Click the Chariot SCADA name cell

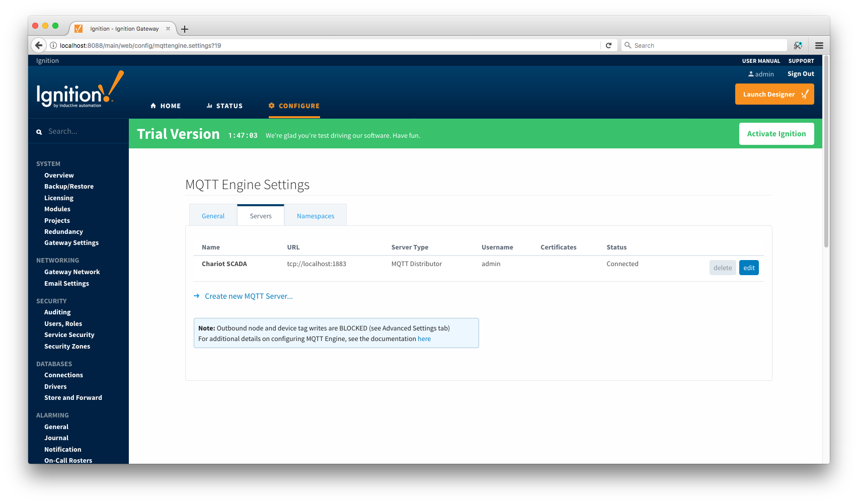pyautogui.click(x=224, y=264)
